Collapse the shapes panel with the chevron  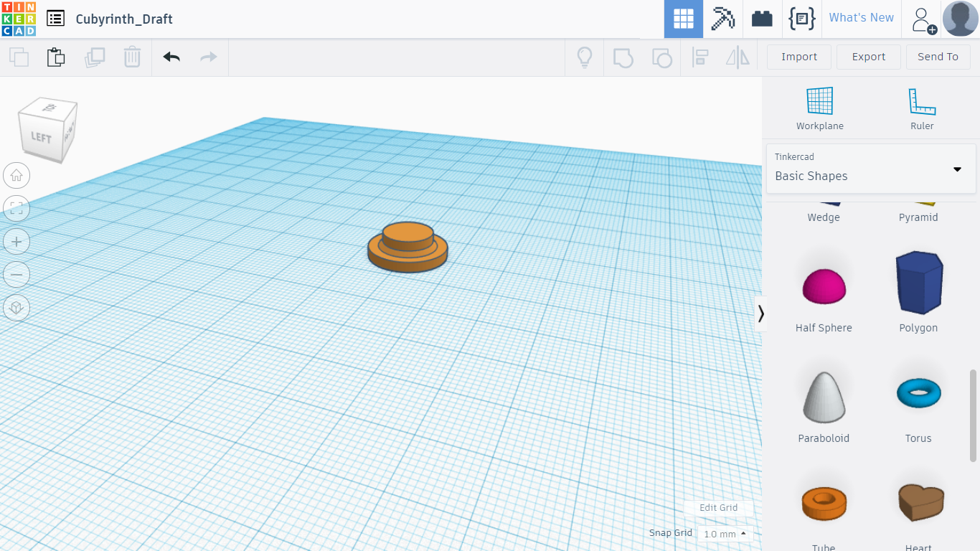click(x=761, y=314)
